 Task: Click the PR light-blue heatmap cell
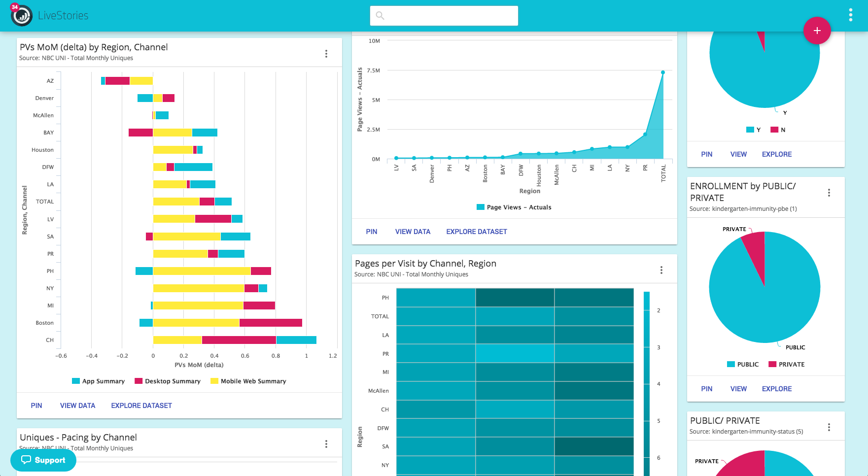[515, 353]
